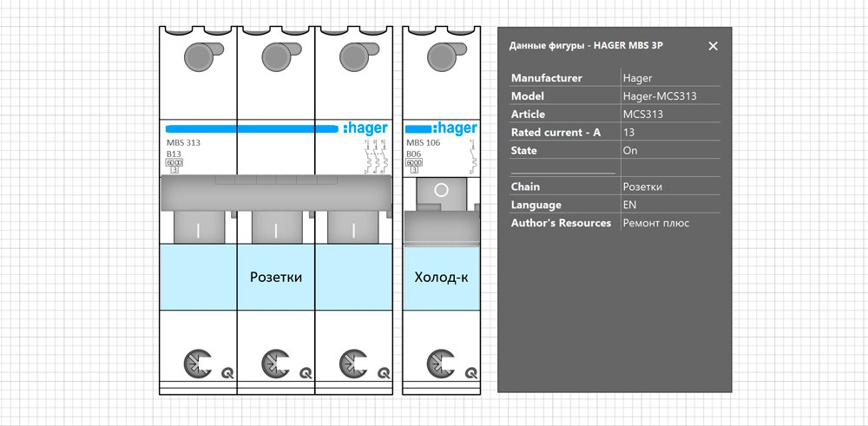Click the Article property label

point(528,115)
